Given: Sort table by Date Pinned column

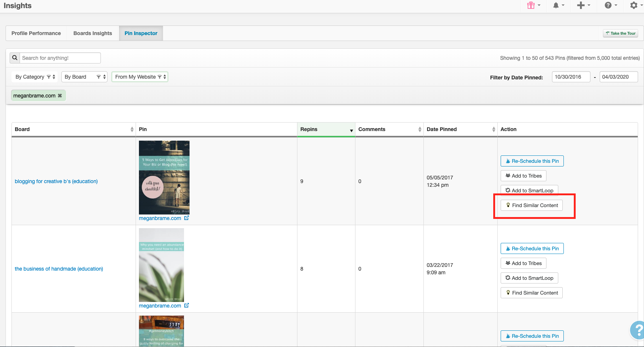Looking at the screenshot, I should click(x=460, y=129).
